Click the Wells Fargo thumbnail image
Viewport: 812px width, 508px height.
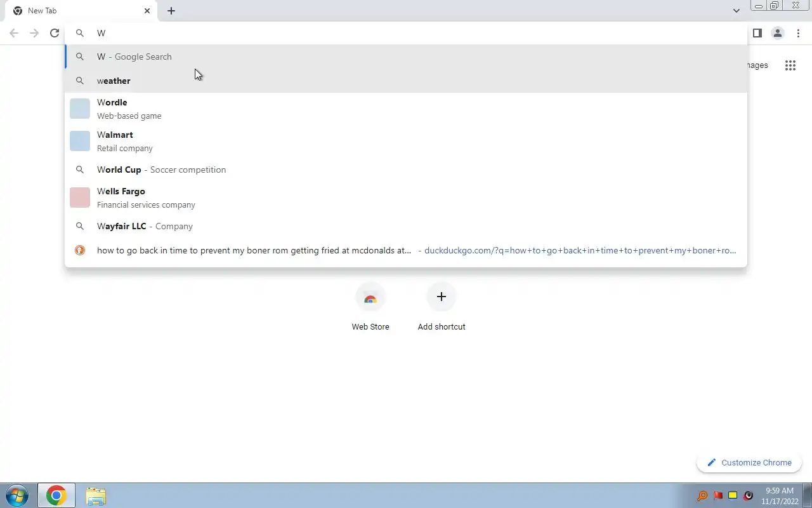coord(80,197)
